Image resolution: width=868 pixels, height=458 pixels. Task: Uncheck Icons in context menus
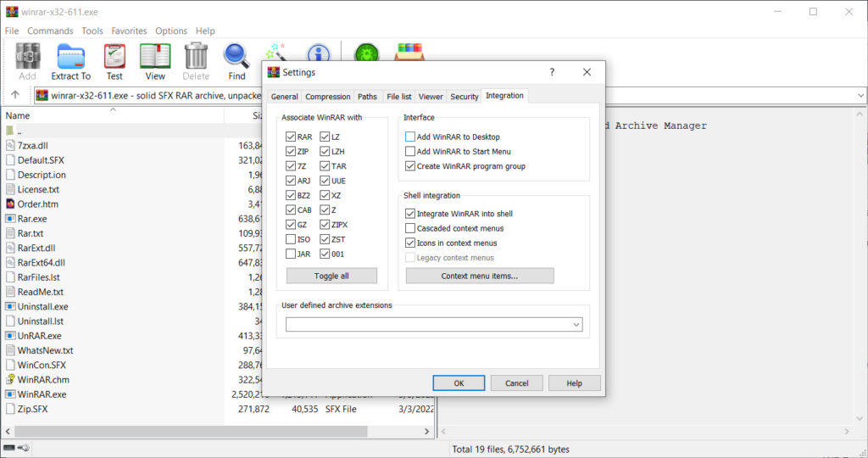tap(410, 243)
